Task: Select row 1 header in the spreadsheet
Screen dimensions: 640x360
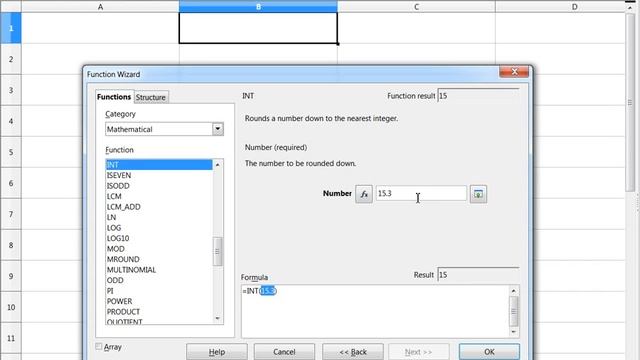Action: click(11, 28)
